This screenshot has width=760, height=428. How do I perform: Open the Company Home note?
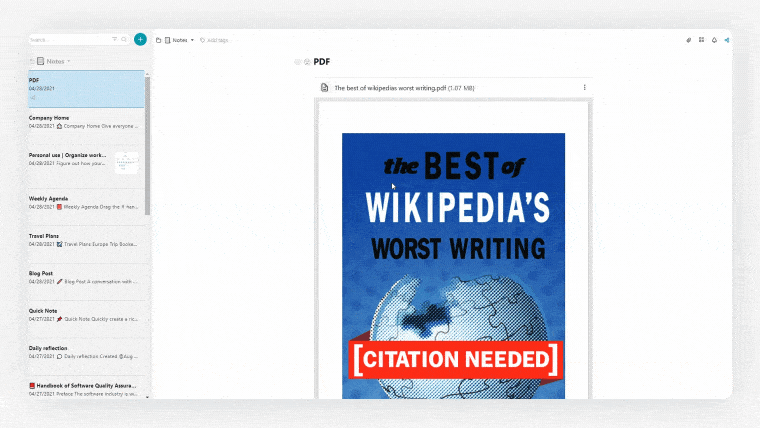(86, 127)
